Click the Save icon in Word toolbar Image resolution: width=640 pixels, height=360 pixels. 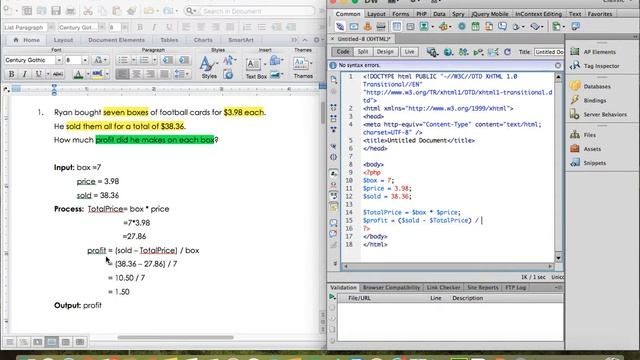coord(56,11)
